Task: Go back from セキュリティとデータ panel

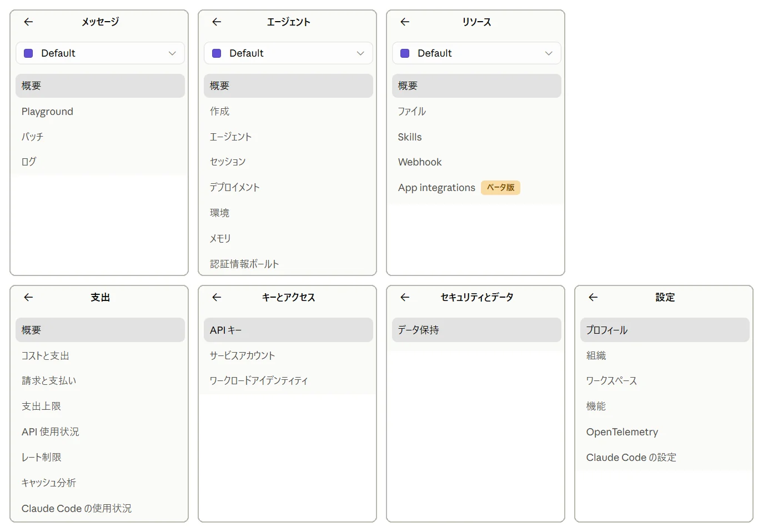Action: 405,297
